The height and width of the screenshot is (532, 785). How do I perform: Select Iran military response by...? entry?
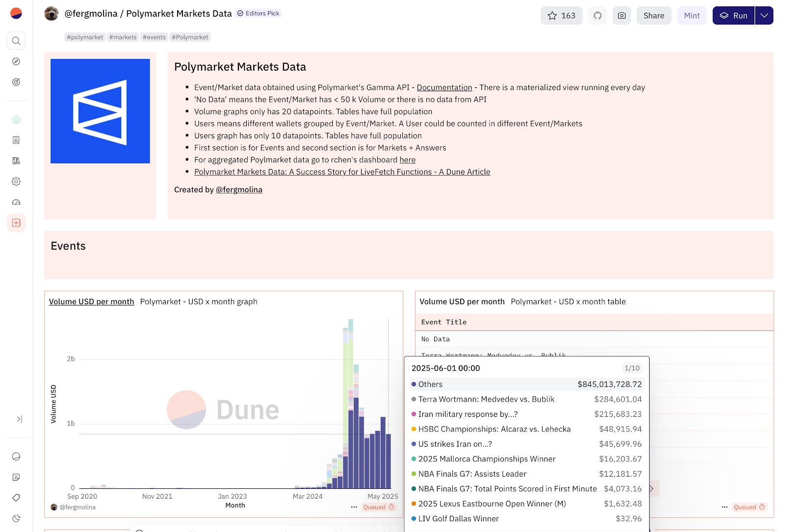526,414
